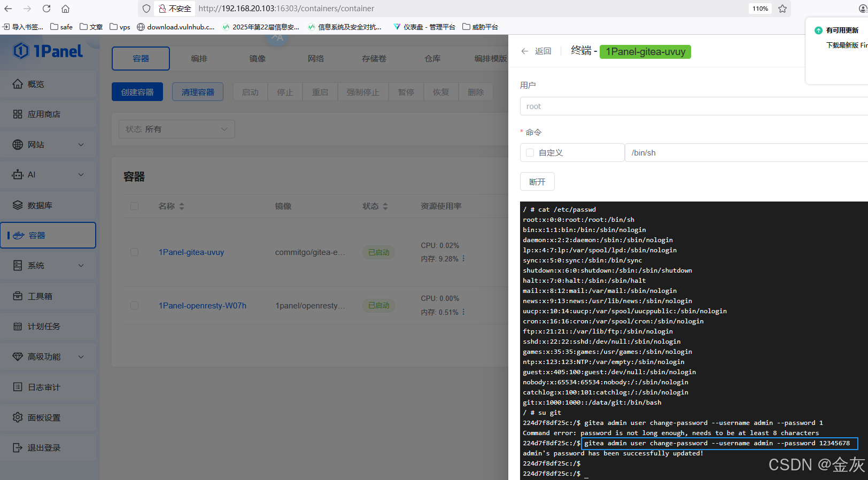868x480 pixels.
Task: Open more options for 1Panel-openresty-W07h resource usage
Action: click(x=463, y=312)
